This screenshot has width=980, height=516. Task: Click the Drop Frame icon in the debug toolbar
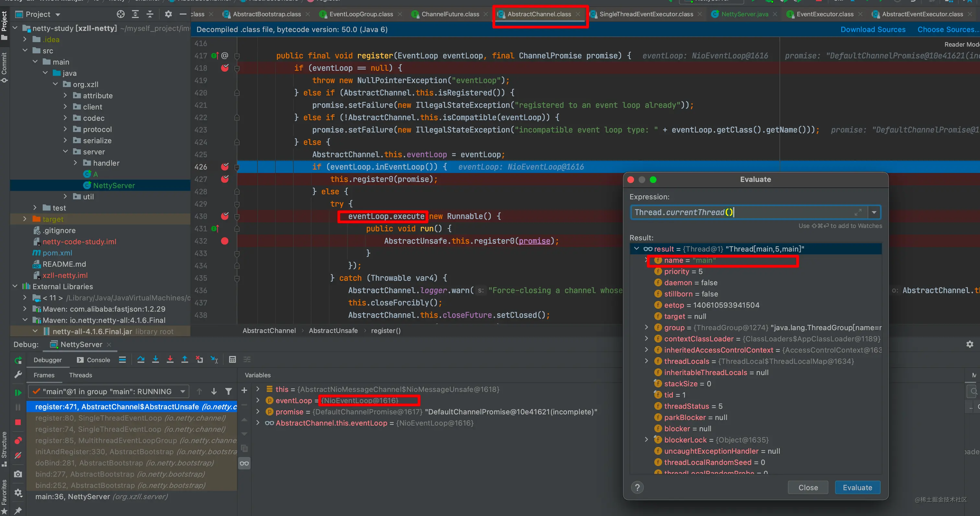click(x=199, y=359)
